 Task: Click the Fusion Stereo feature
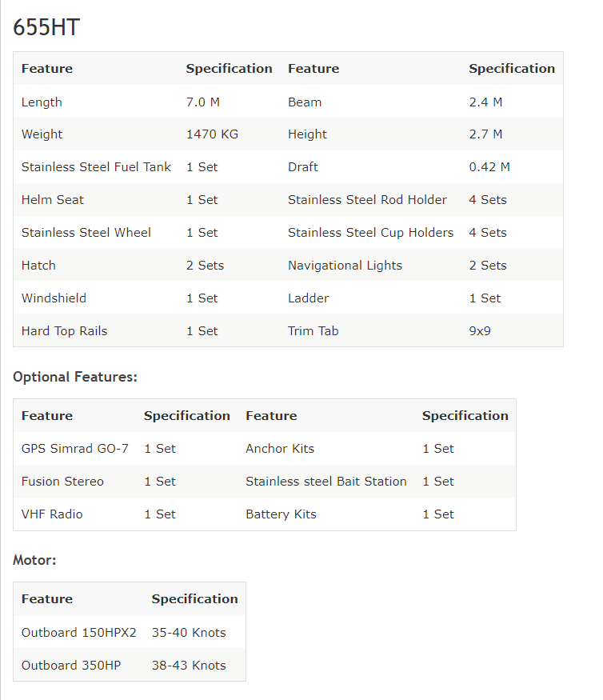point(62,482)
